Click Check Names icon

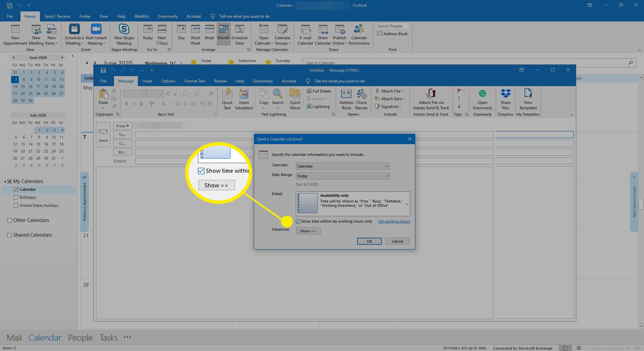click(x=361, y=99)
